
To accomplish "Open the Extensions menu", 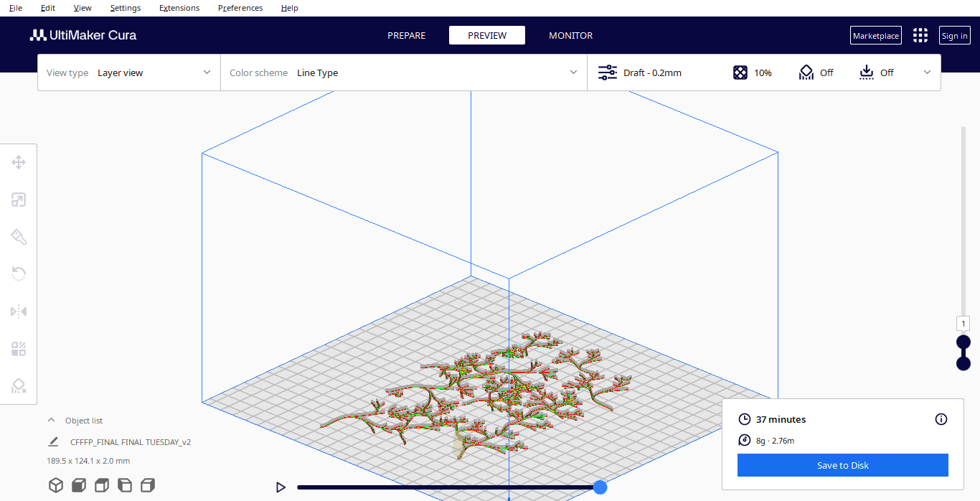I will 179,8.
